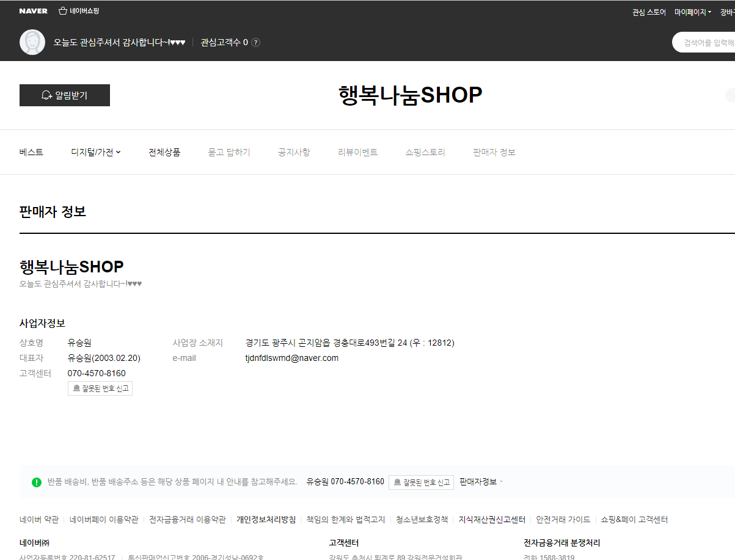The width and height of the screenshot is (735, 560).
Task: Click the green exclamation notice icon
Action: 37,482
